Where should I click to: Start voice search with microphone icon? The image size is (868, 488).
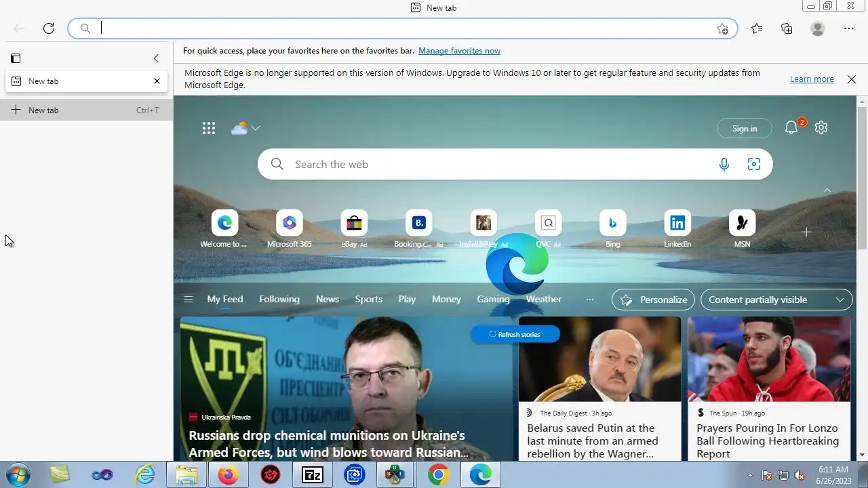coord(724,164)
